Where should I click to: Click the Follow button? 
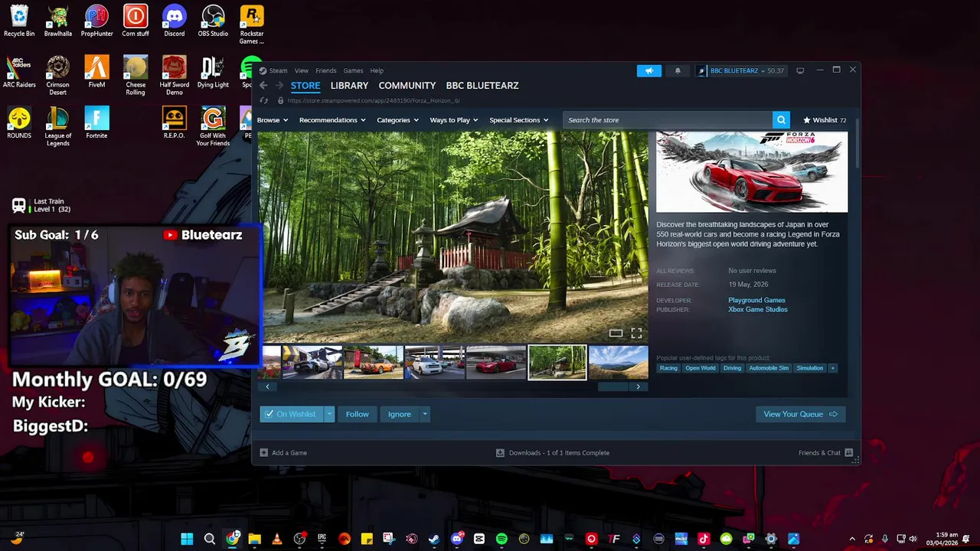click(x=357, y=414)
